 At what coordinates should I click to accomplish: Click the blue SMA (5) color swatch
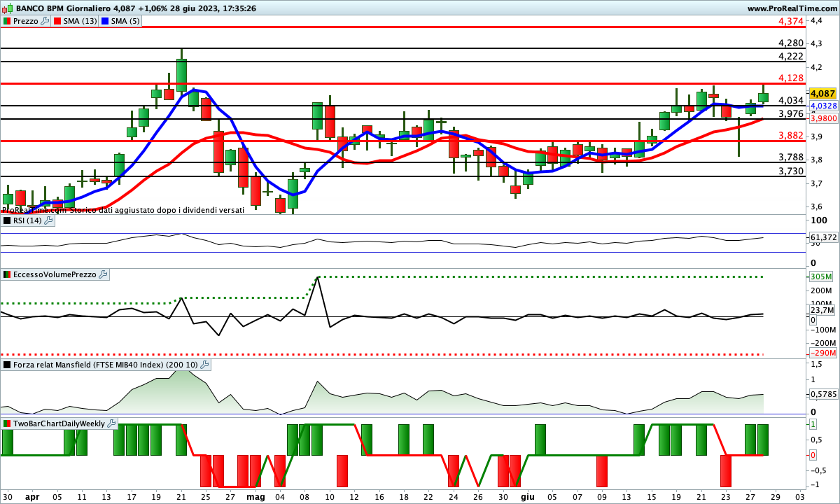coord(105,21)
